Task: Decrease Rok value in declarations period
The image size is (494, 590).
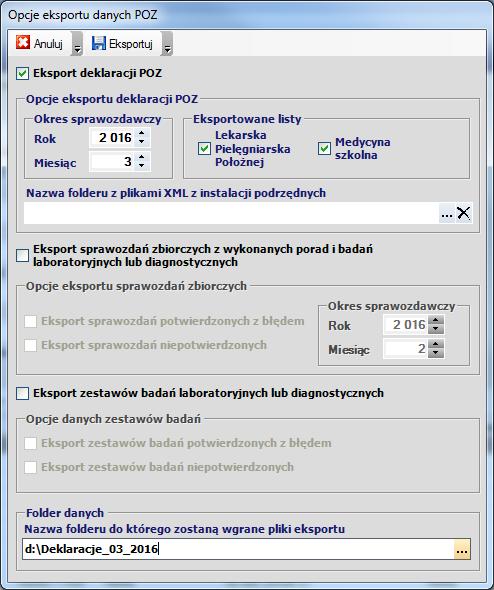Action: point(141,141)
